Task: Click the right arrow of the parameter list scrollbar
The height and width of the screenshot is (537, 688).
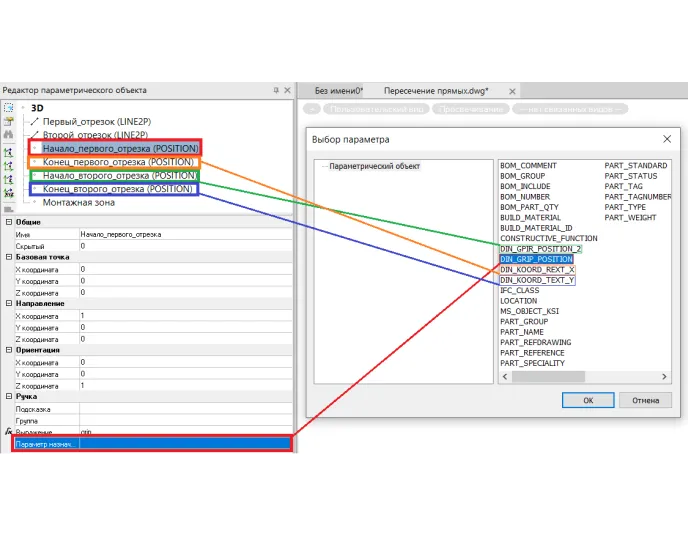Action: tap(664, 376)
